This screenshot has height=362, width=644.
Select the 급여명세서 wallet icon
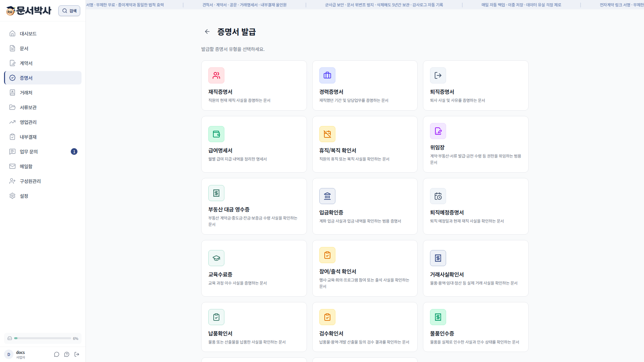(216, 134)
